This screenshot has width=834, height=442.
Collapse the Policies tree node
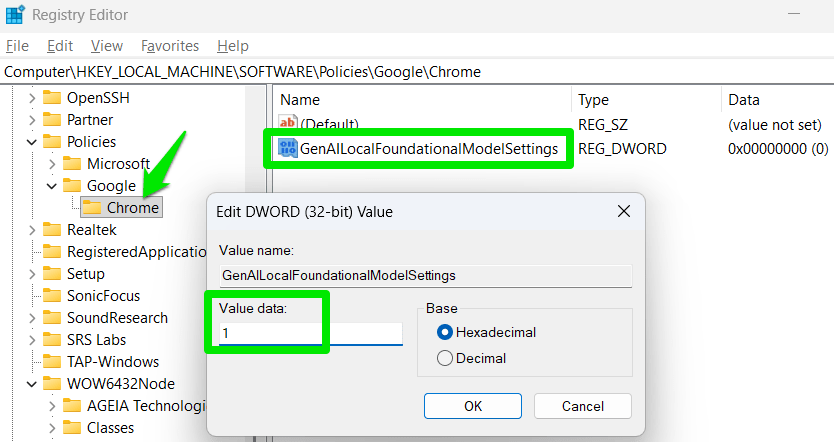pos(32,142)
